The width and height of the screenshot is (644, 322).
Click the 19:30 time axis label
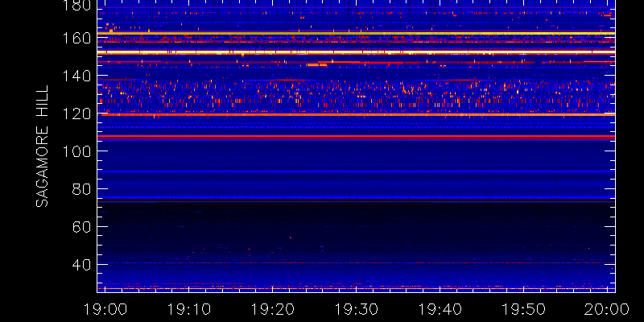[356, 308]
